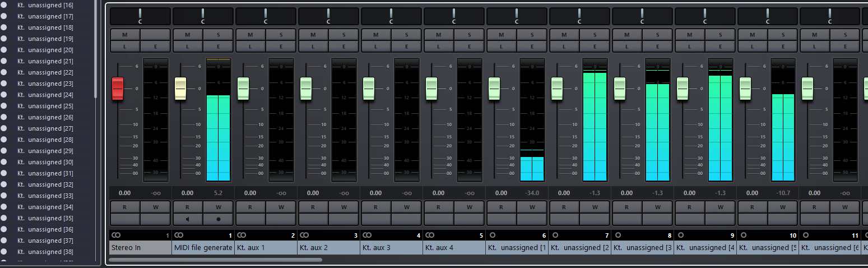Enable Listen (L) on the Kt. aux 4 channel

(438, 46)
